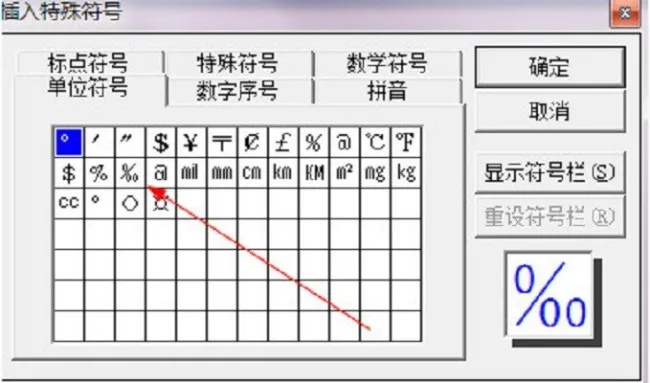Choose the cc unit symbol
The width and height of the screenshot is (650, 383).
coord(69,204)
